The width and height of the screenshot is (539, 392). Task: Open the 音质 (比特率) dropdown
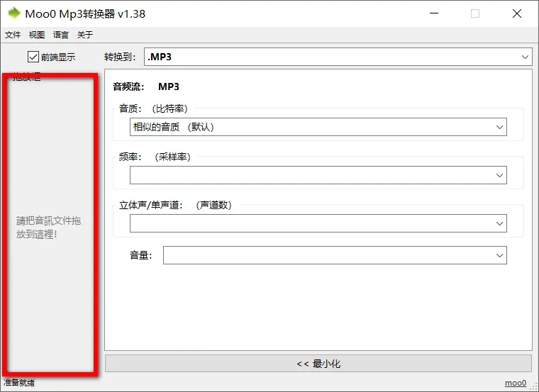tap(318, 127)
